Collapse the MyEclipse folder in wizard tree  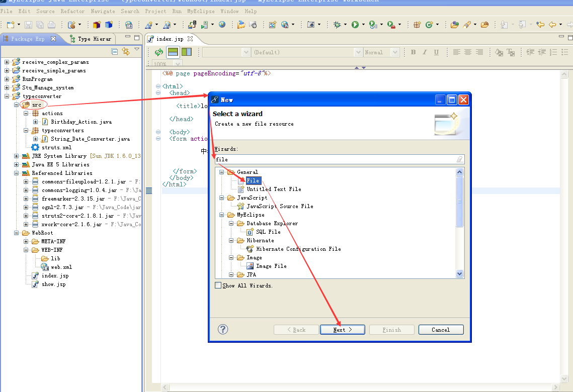click(x=221, y=215)
